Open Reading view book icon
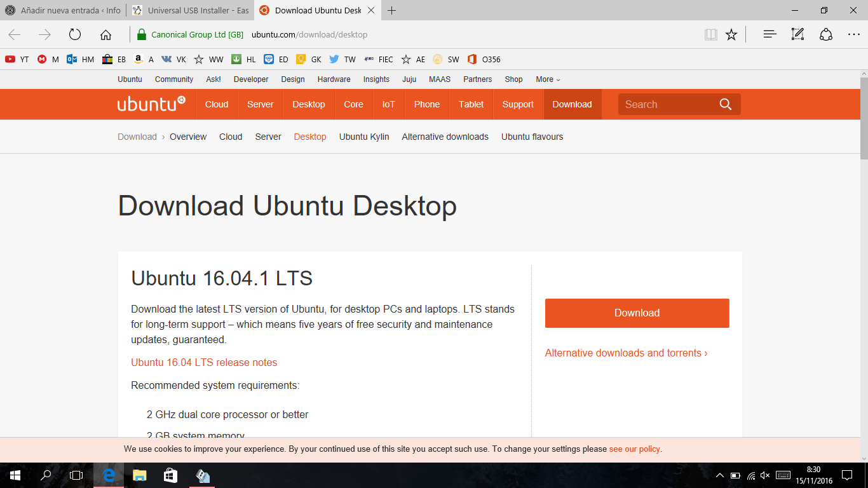 coord(711,35)
